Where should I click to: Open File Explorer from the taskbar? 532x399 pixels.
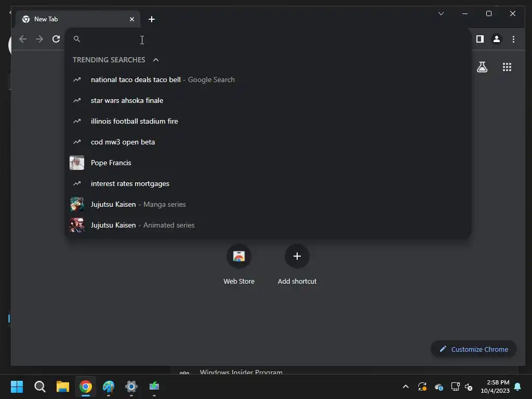[x=63, y=387]
